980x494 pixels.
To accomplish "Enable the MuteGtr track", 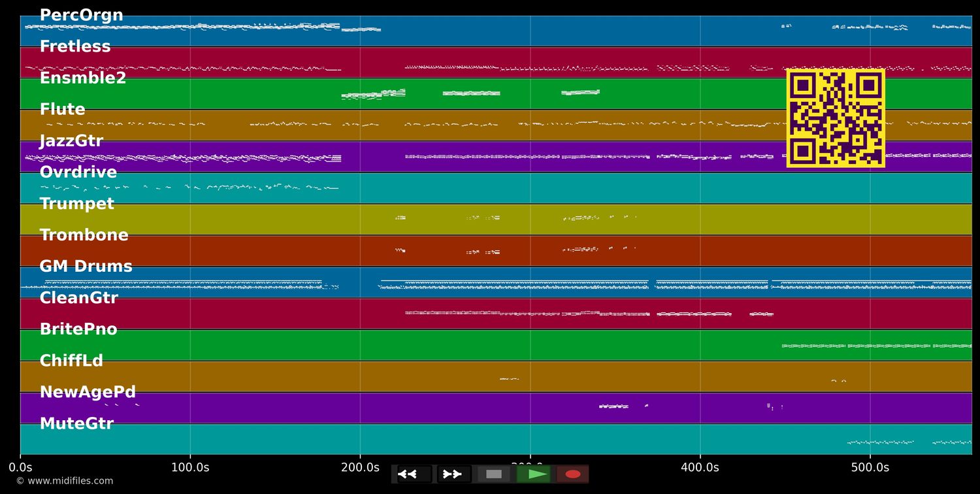I will click(x=76, y=423).
